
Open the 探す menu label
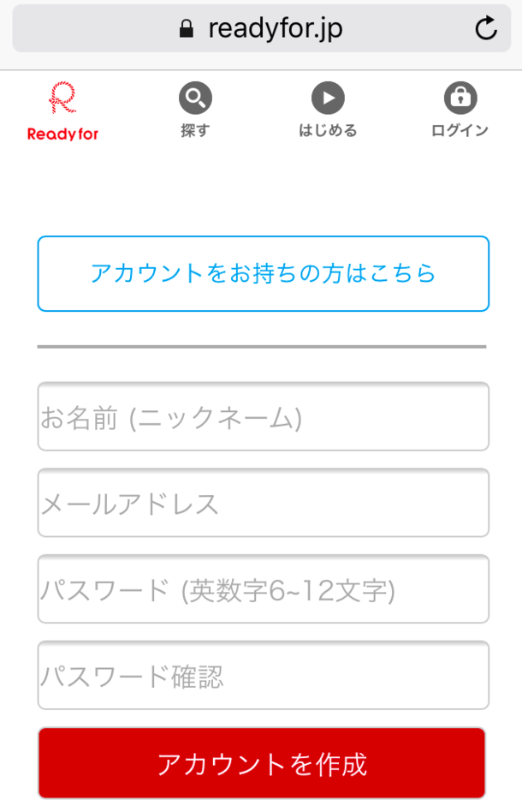coord(195,131)
